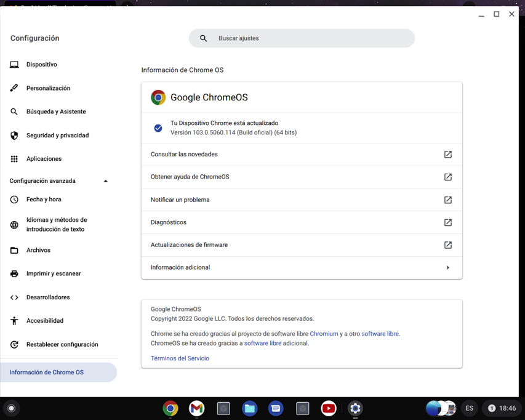Focus the Buscar ajustes search field
The width and height of the screenshot is (525, 420).
302,38
